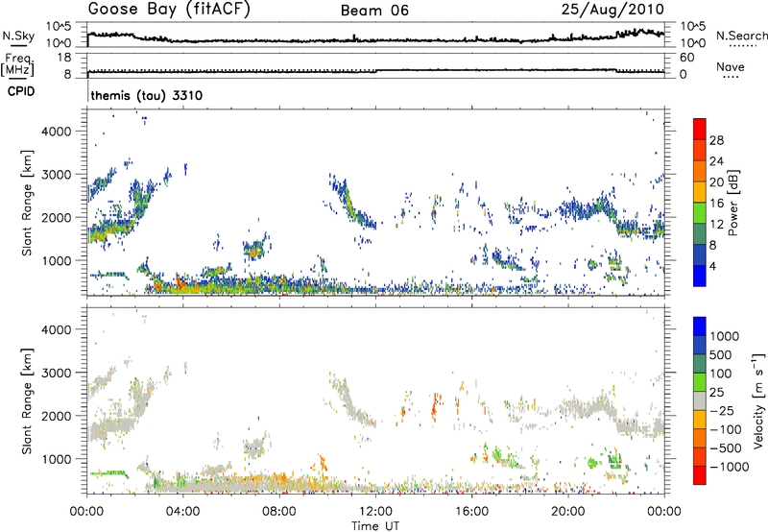Click the '2000' tick on power panel

[x=57, y=217]
